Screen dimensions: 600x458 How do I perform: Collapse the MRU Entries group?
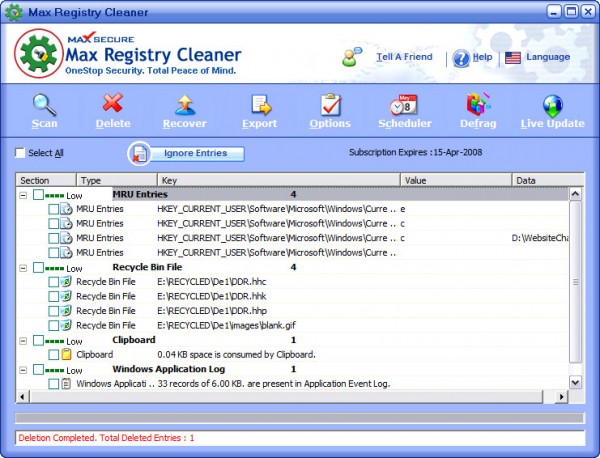(x=24, y=195)
